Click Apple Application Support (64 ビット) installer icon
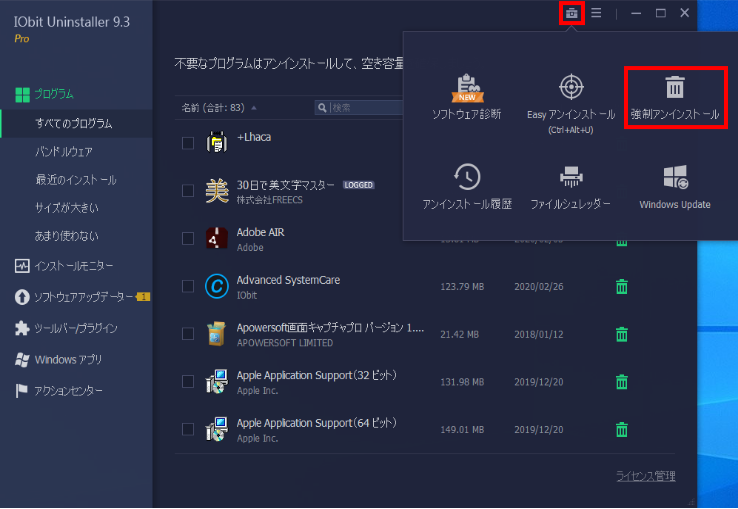 (x=217, y=429)
